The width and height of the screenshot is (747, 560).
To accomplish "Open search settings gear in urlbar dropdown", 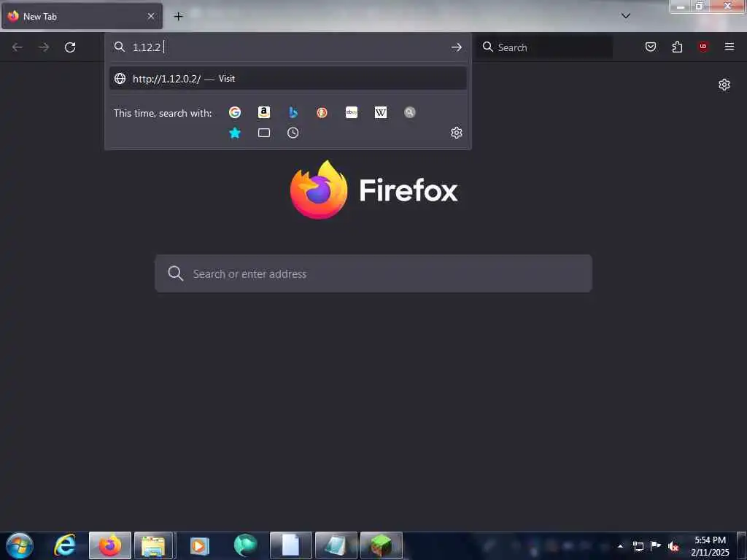I will [457, 133].
